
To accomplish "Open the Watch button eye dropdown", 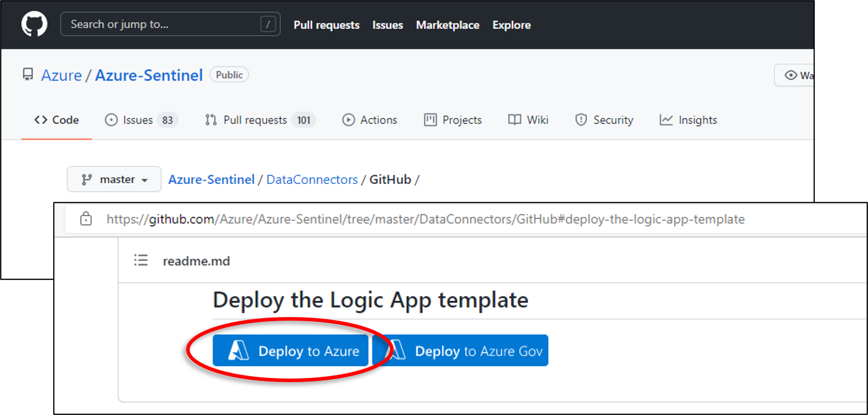I will [x=792, y=75].
